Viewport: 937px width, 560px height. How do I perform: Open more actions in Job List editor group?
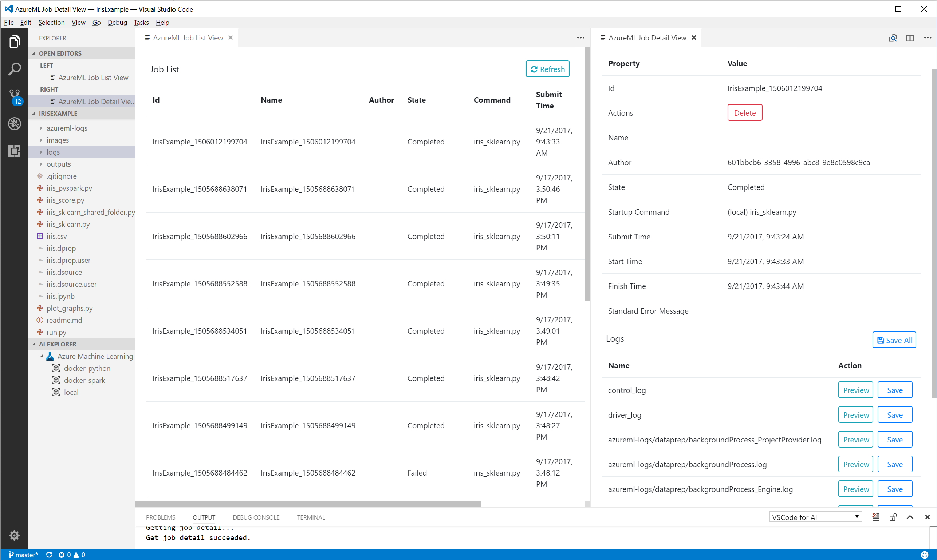(580, 38)
